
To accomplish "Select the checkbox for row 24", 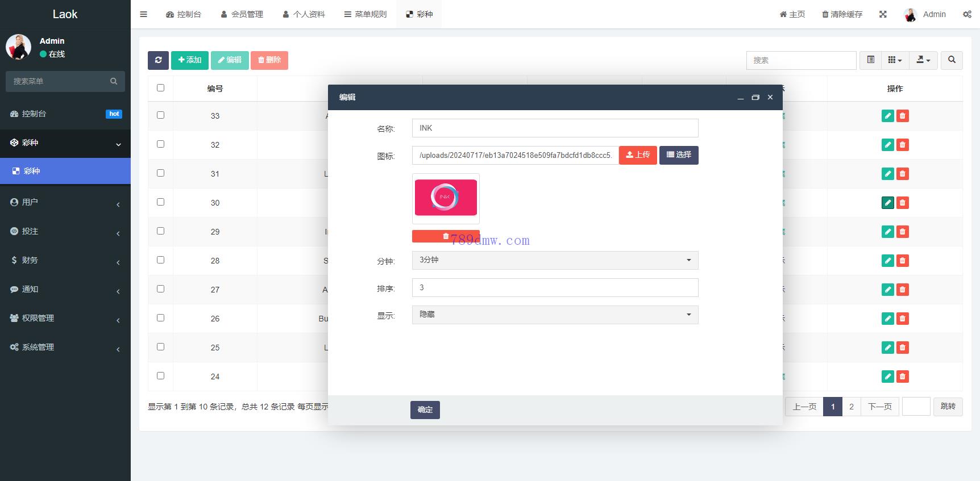I will (x=160, y=376).
